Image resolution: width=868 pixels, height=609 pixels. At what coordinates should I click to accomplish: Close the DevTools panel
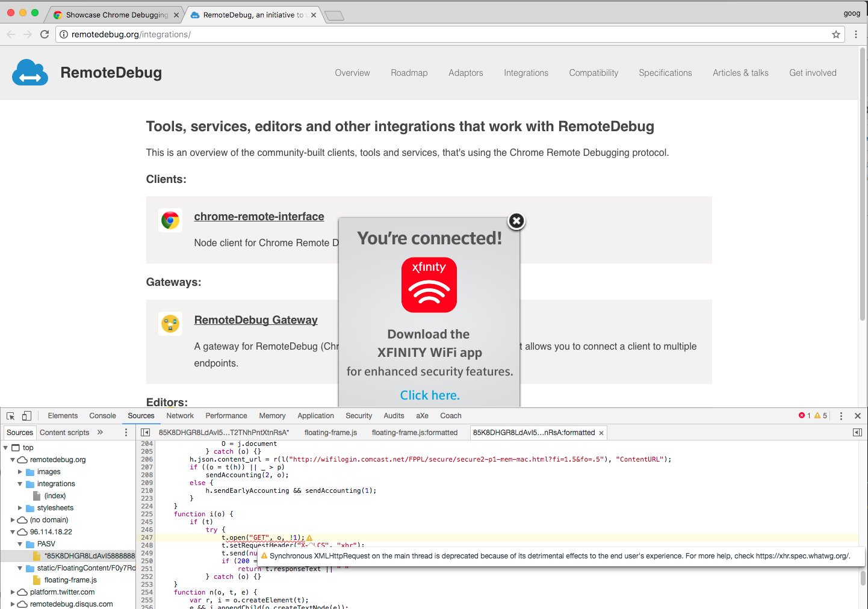pyautogui.click(x=858, y=416)
